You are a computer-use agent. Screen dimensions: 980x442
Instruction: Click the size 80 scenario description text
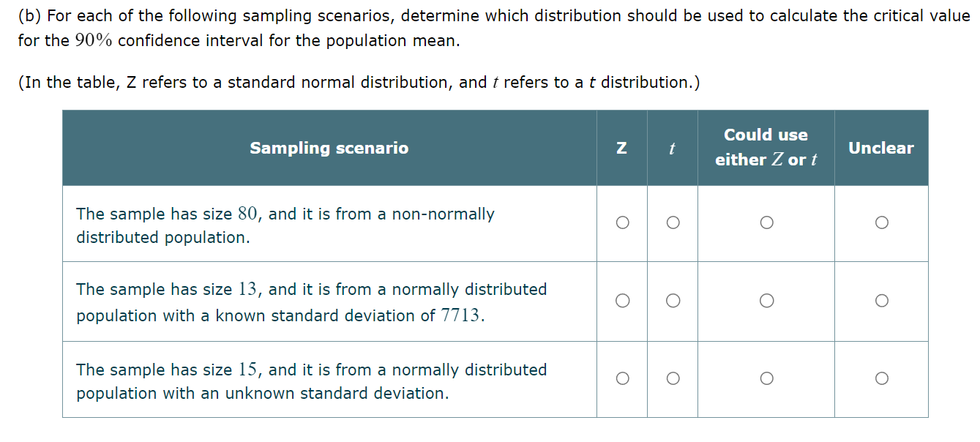(x=285, y=225)
